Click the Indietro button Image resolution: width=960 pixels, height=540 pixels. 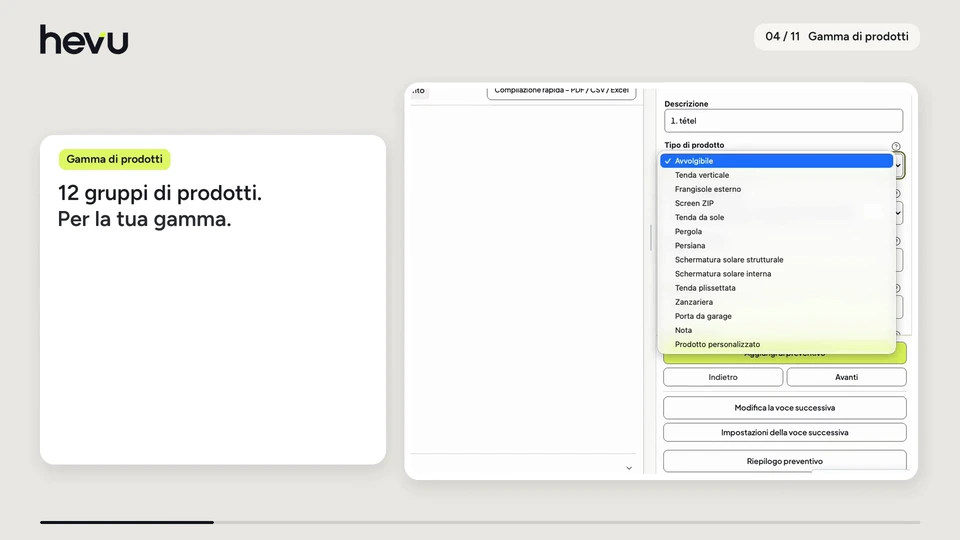click(x=723, y=377)
